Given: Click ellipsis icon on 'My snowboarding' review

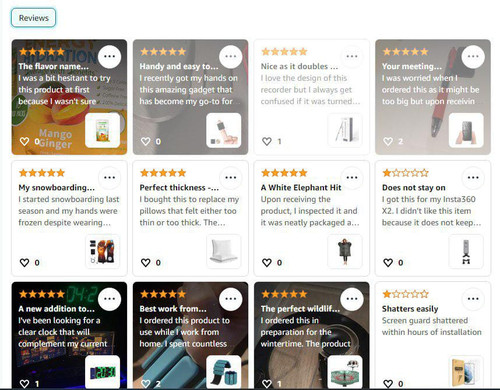Looking at the screenshot, I should pyautogui.click(x=109, y=177).
